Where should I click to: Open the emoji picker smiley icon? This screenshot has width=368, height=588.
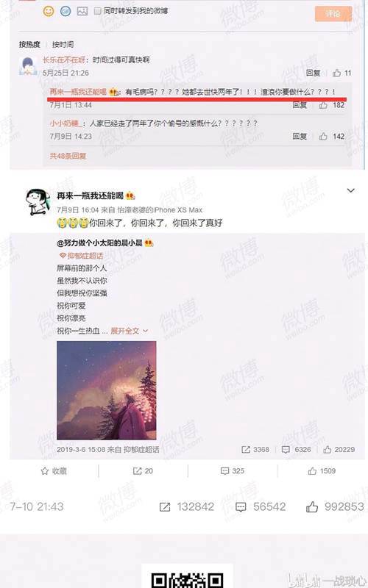tap(49, 11)
